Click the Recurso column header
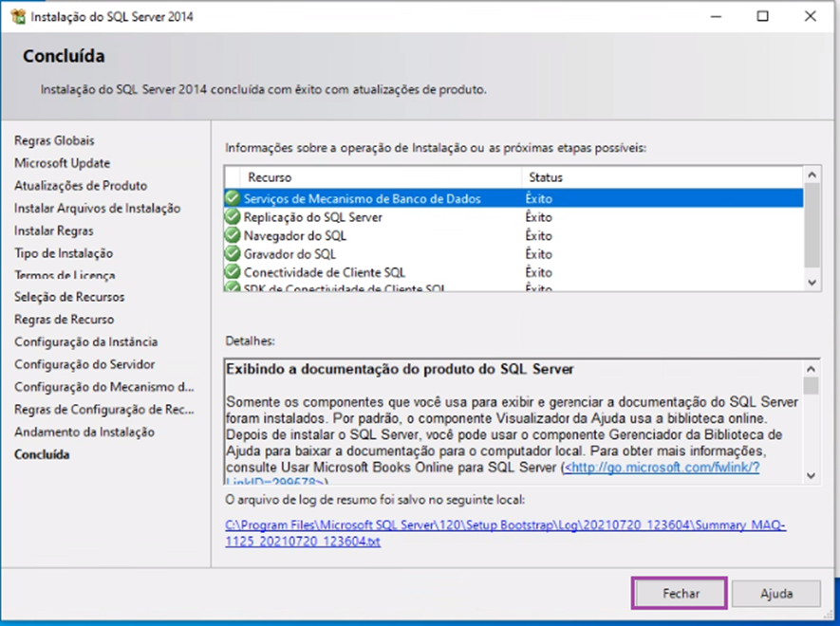Image resolution: width=840 pixels, height=626 pixels. coord(381,177)
